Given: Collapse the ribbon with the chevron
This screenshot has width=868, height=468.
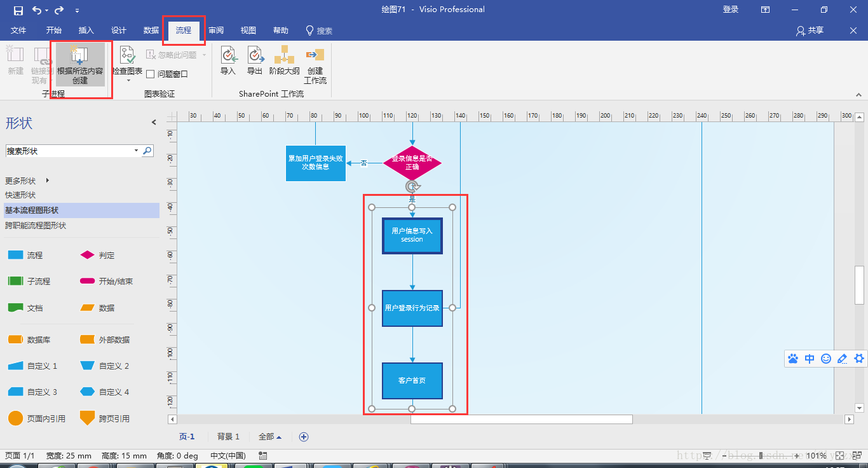Looking at the screenshot, I should 858,94.
